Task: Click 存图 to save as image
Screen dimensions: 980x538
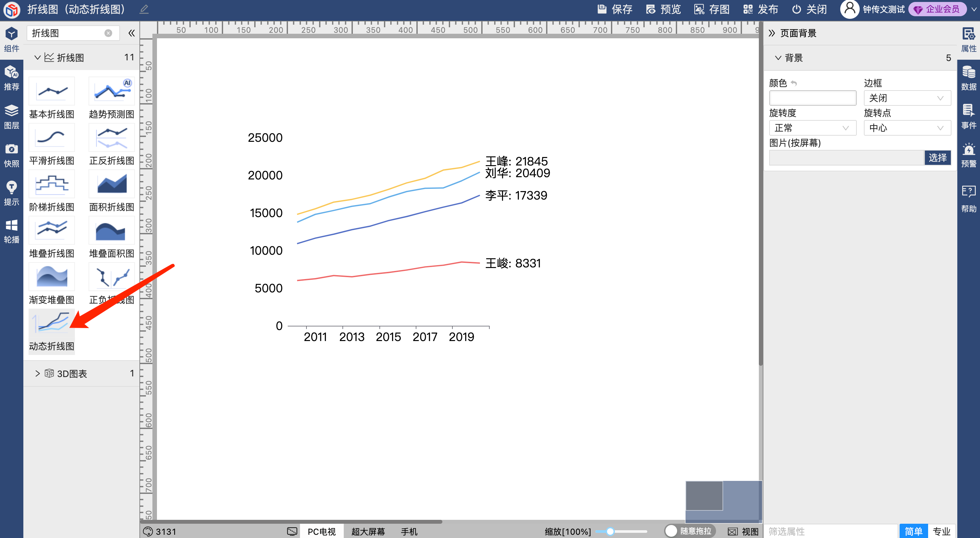Action: [712, 9]
